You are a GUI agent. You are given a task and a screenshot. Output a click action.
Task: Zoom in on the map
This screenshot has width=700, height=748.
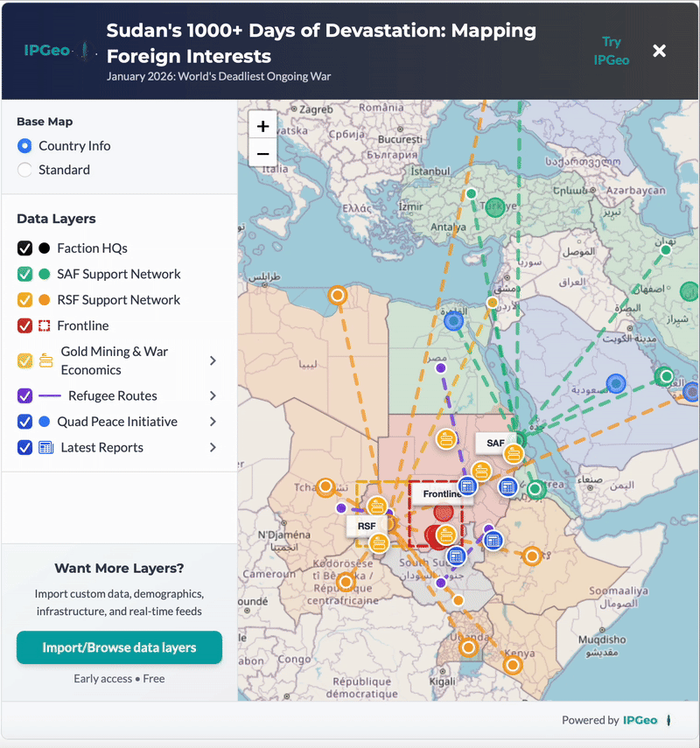(262, 125)
